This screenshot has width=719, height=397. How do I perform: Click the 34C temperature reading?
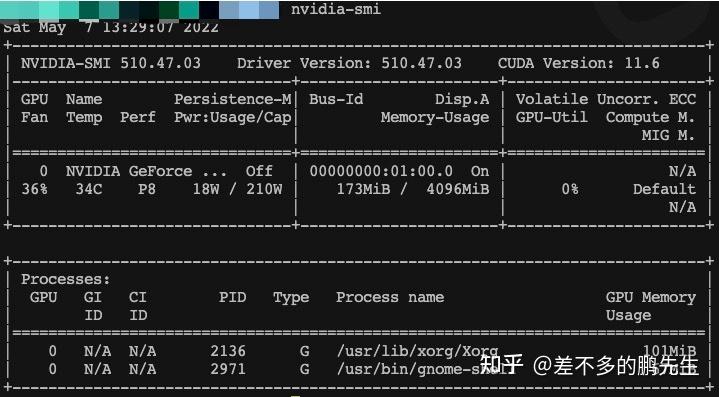point(89,189)
